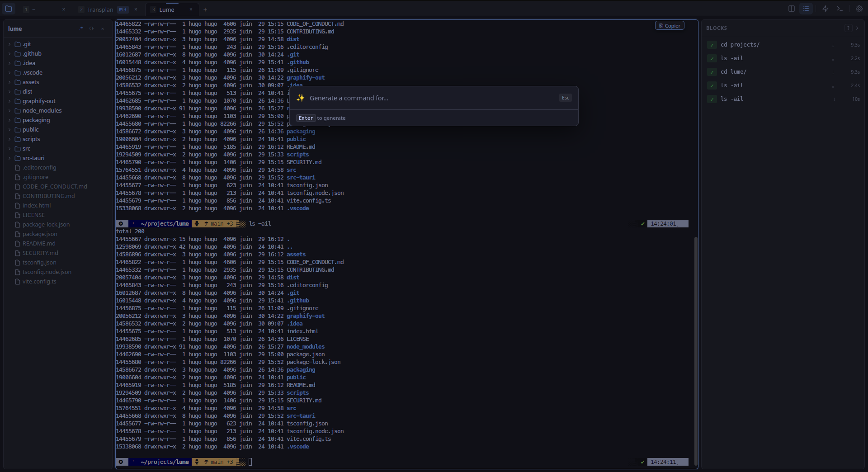
Task: Click the check icon on the 2.4s ls -ail block
Action: tap(712, 85)
